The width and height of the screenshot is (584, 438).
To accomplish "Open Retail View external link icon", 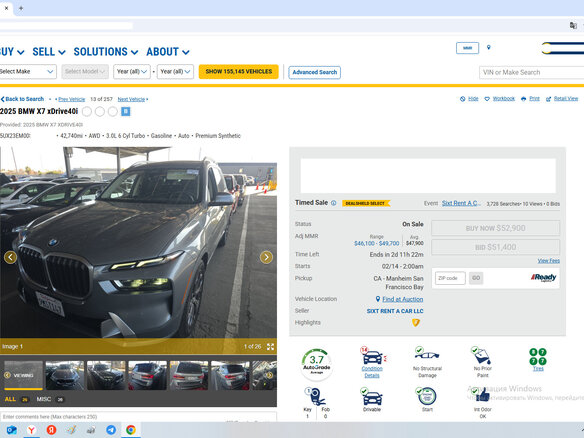I will 548,99.
